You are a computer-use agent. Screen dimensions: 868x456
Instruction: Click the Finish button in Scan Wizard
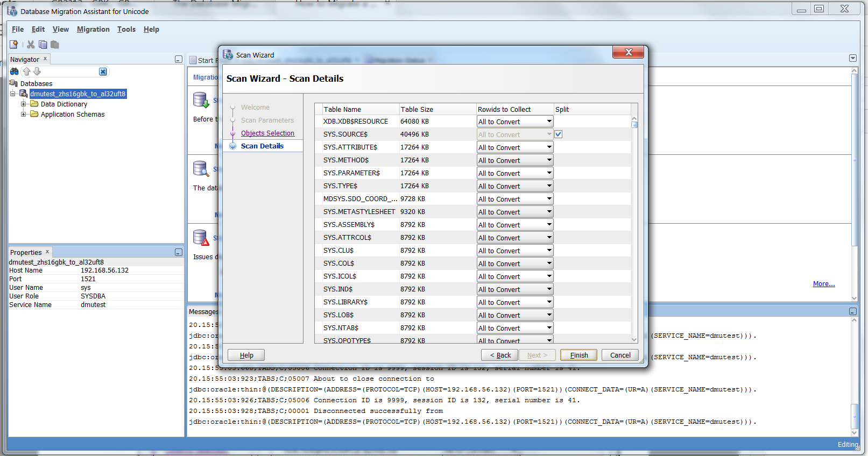coord(579,355)
